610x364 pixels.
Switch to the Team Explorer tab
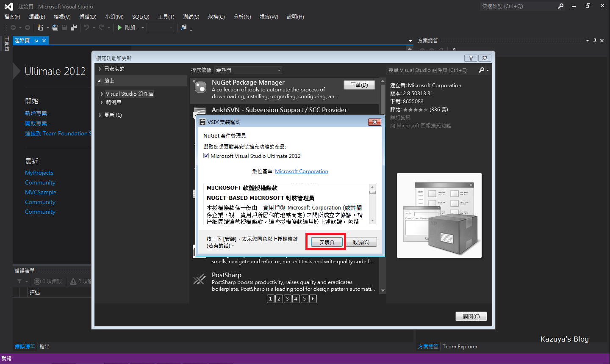tap(460, 346)
